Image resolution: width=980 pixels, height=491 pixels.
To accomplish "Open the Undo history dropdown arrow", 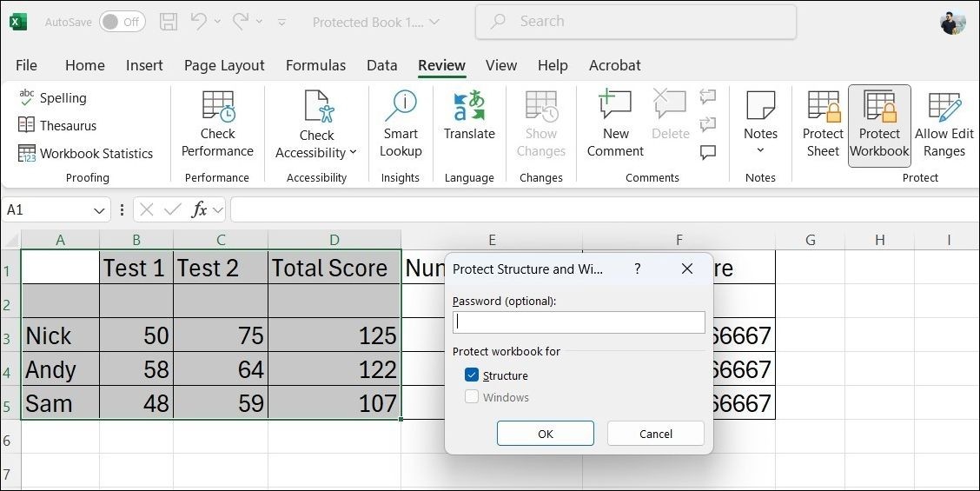I will [x=217, y=22].
